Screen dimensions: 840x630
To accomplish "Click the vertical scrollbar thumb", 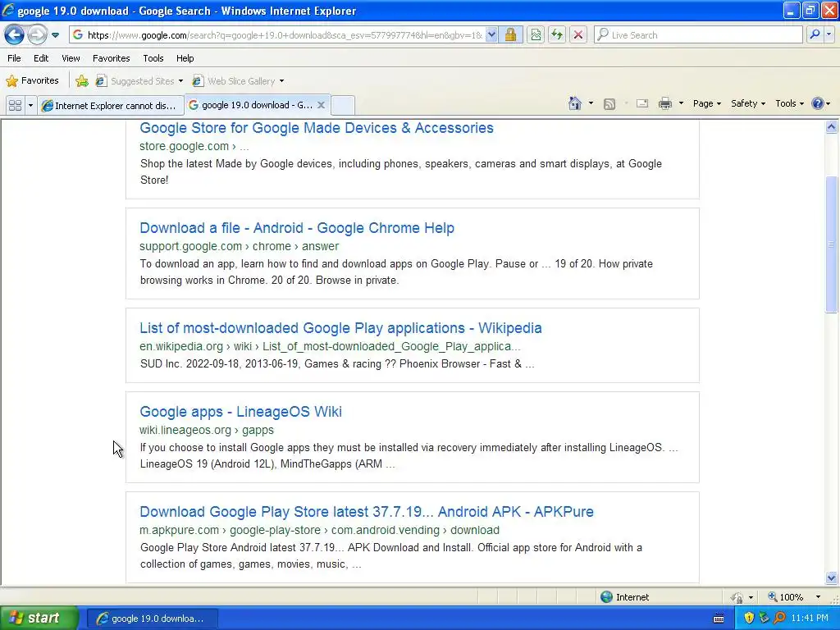I will 832,244.
